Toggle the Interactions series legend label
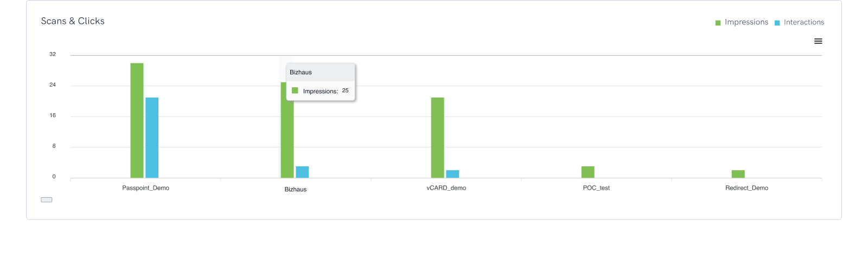The image size is (868, 272). pos(803,22)
